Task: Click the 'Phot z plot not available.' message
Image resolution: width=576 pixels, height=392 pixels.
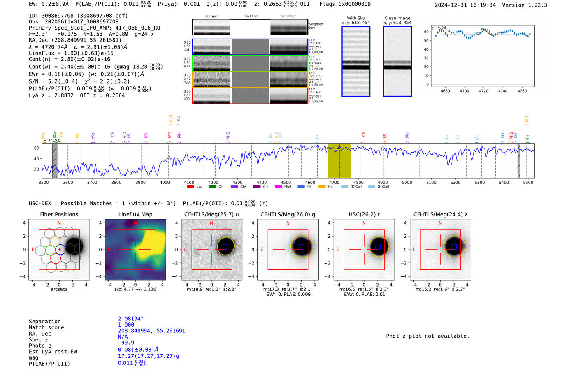Action: pyautogui.click(x=427, y=336)
